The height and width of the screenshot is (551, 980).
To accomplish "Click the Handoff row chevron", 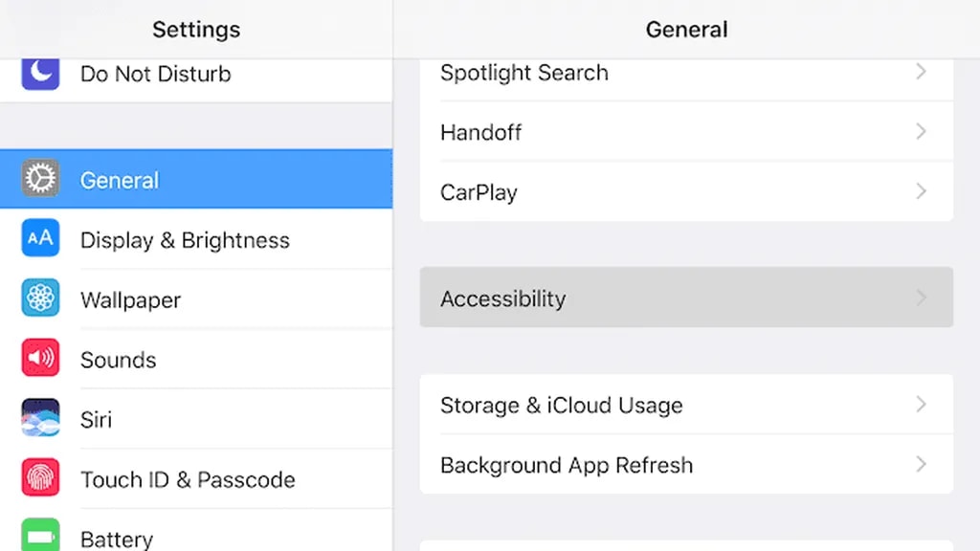I will [921, 132].
